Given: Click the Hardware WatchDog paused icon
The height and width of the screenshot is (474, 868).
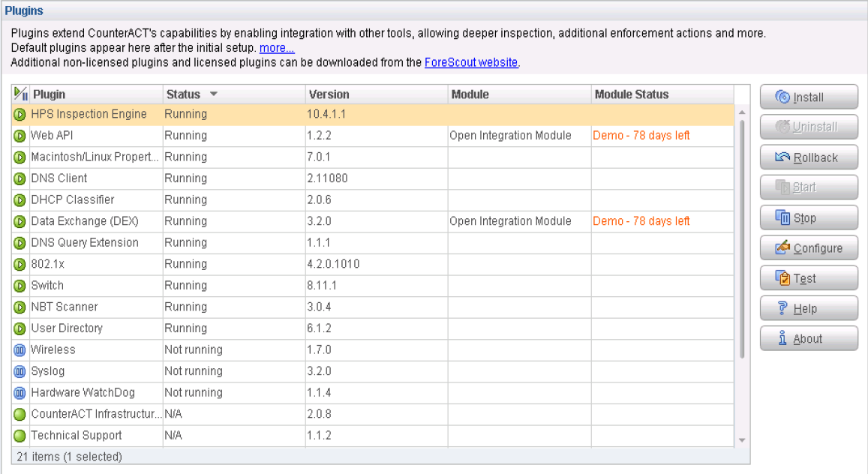Looking at the screenshot, I should pyautogui.click(x=20, y=393).
